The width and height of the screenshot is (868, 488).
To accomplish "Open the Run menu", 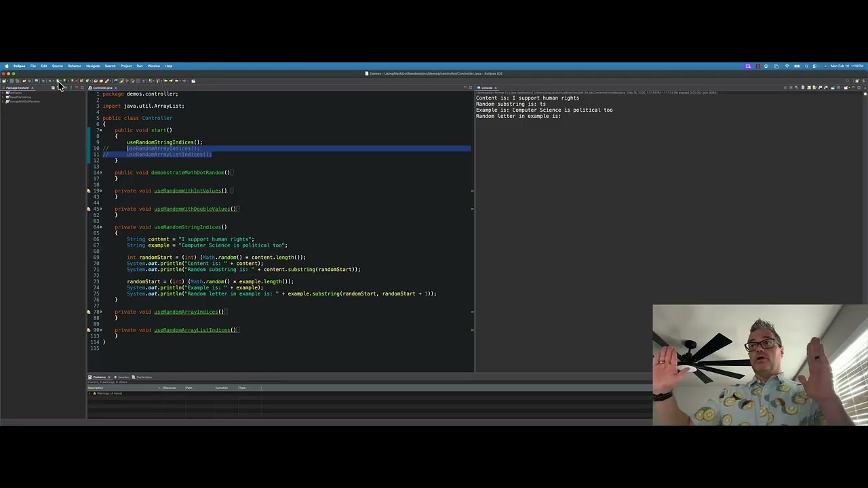I will click(x=140, y=66).
